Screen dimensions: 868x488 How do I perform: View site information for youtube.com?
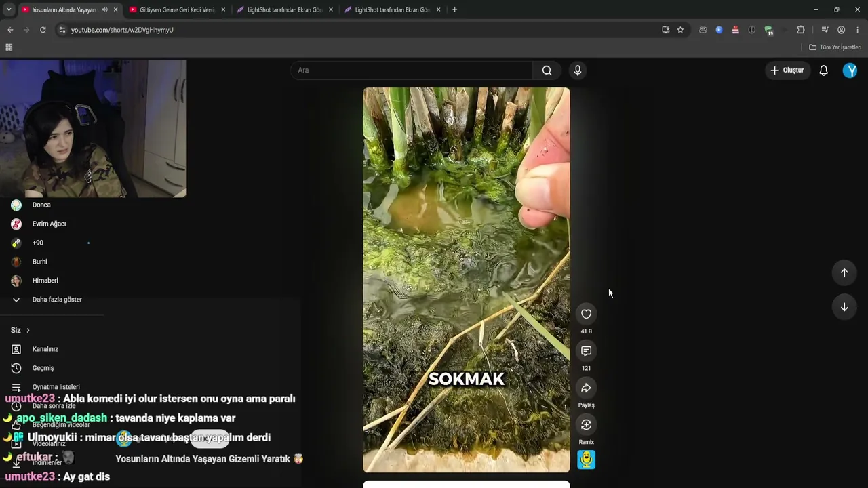point(62,30)
